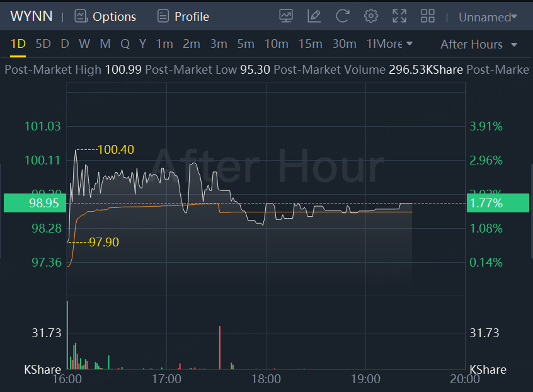
Task: Switch to the 2m interval
Action: pyautogui.click(x=192, y=44)
